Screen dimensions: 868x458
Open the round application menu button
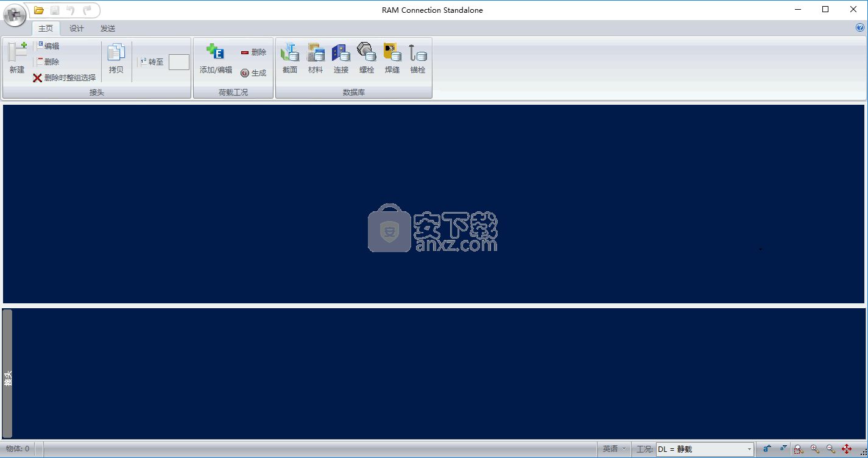(x=15, y=15)
